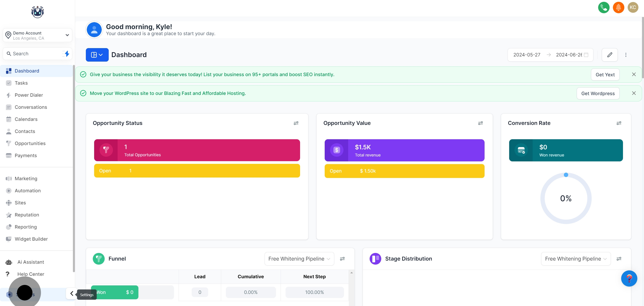Open the Funnel pipeline dropdown

tap(299, 259)
